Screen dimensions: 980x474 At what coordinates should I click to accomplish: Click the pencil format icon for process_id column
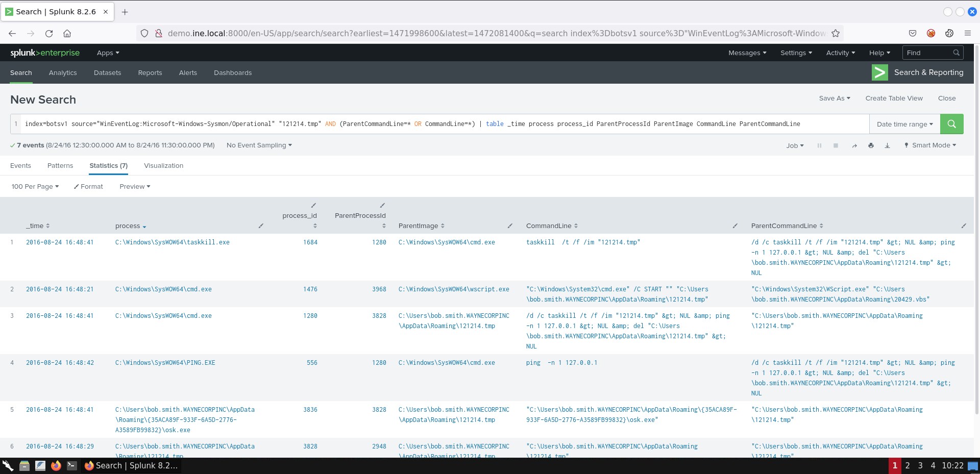(313, 205)
